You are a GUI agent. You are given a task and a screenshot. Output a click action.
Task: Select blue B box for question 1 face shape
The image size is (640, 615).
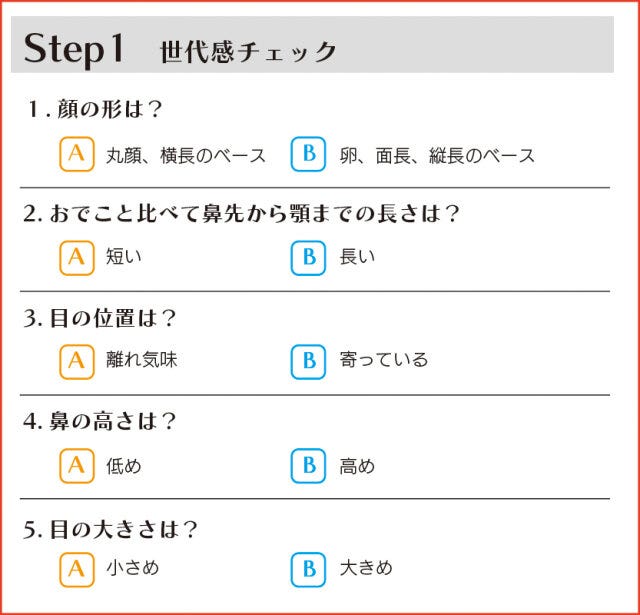[309, 154]
